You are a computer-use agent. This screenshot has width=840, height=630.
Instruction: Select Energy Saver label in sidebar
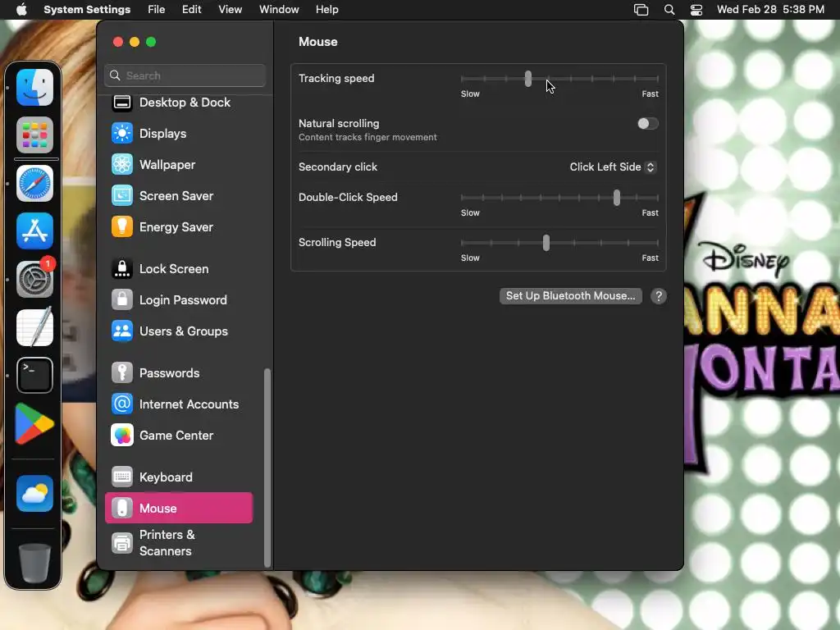tap(176, 227)
